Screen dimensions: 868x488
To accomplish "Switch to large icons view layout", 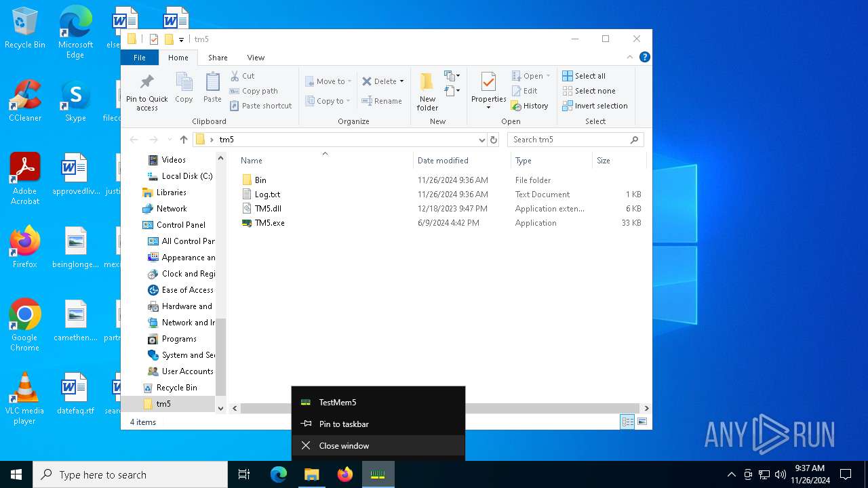I will coord(642,422).
